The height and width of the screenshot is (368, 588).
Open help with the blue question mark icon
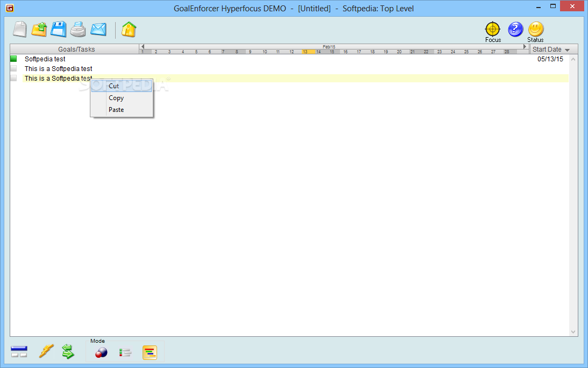tap(515, 29)
